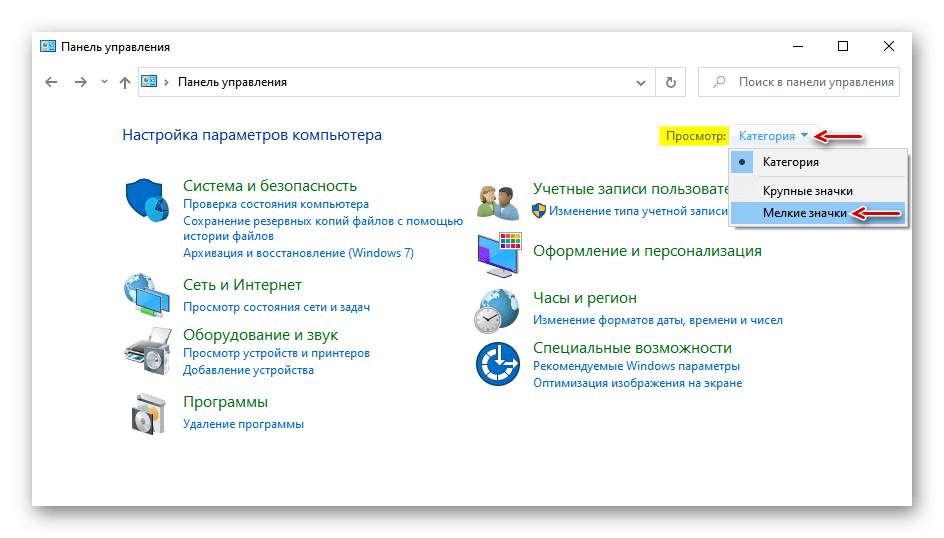
Task: Click the Back arrow navigation button
Action: pos(51,82)
